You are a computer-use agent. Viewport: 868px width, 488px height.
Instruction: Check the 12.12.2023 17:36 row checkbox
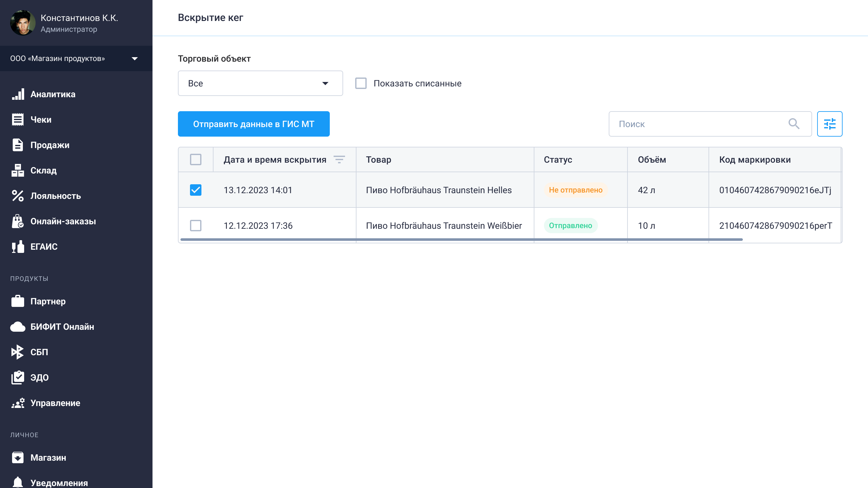click(195, 226)
